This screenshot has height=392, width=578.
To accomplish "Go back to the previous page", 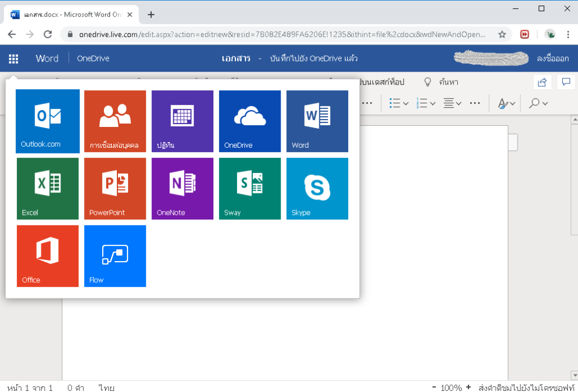I will [12, 34].
